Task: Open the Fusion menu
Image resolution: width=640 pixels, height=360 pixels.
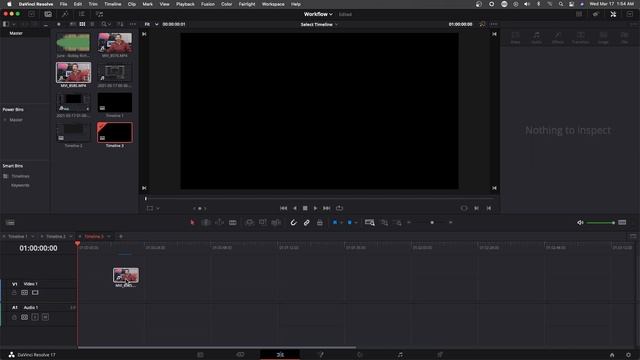Action: [x=208, y=4]
